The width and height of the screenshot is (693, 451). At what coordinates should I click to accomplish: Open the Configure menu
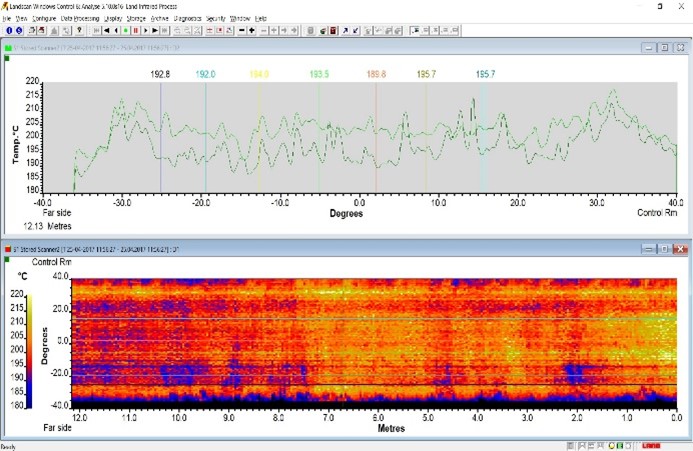click(x=43, y=18)
